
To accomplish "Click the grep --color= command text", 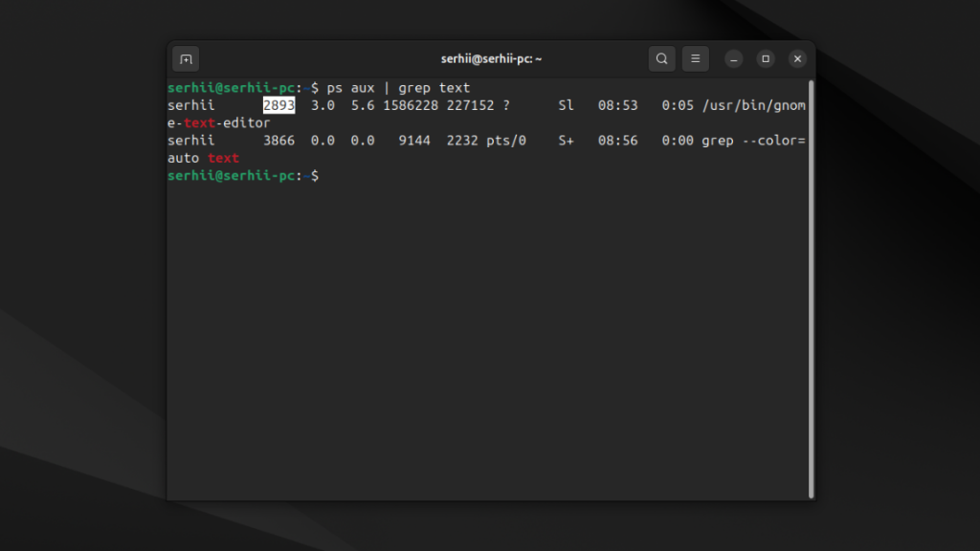I will [753, 141].
